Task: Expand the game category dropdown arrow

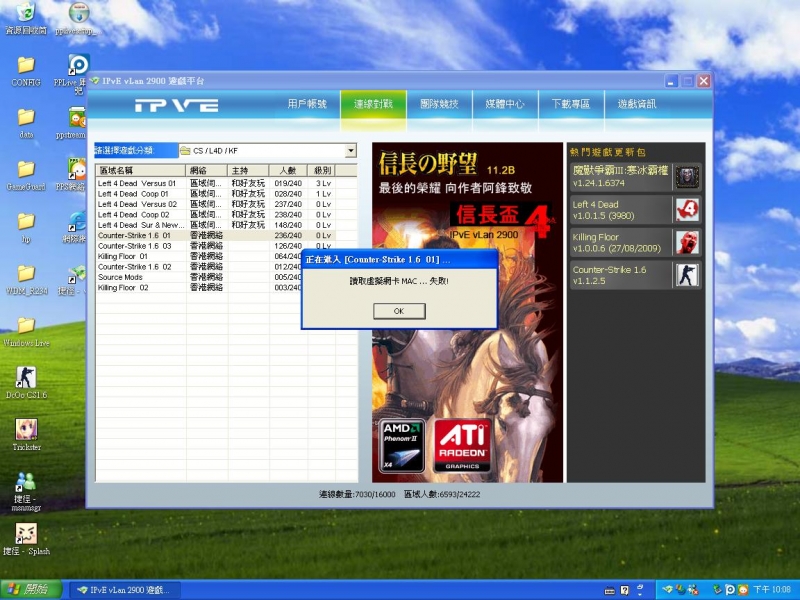Action: [350, 151]
